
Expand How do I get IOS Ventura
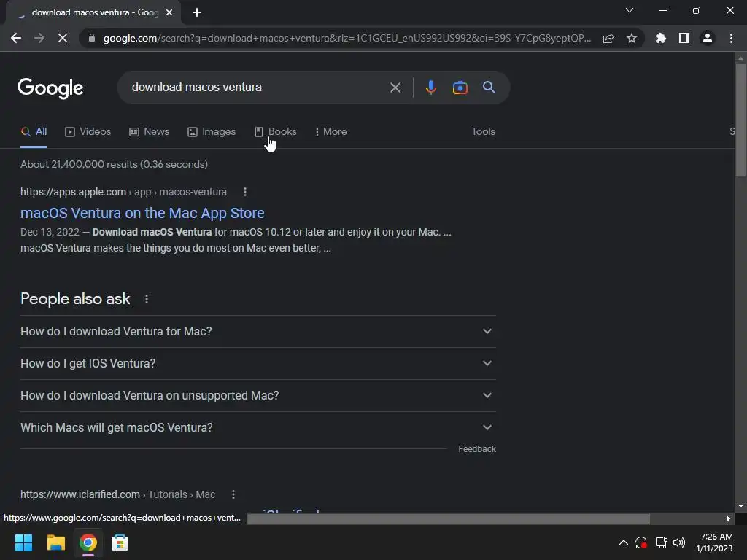(x=258, y=363)
